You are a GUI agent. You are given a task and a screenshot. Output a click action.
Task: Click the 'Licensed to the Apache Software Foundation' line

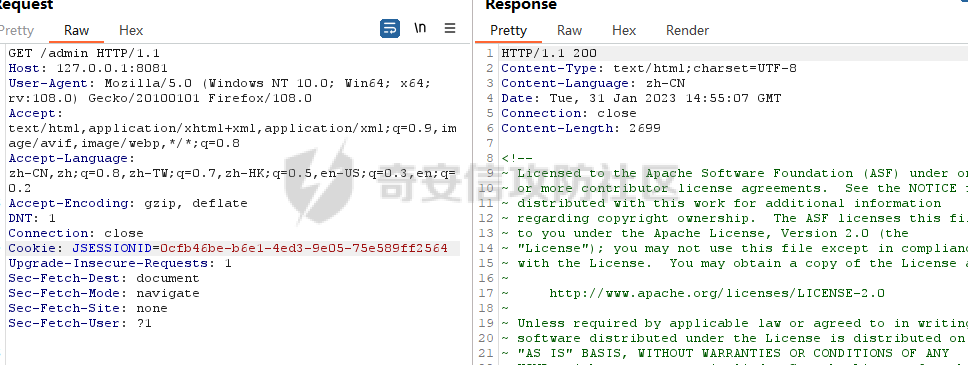(734, 173)
